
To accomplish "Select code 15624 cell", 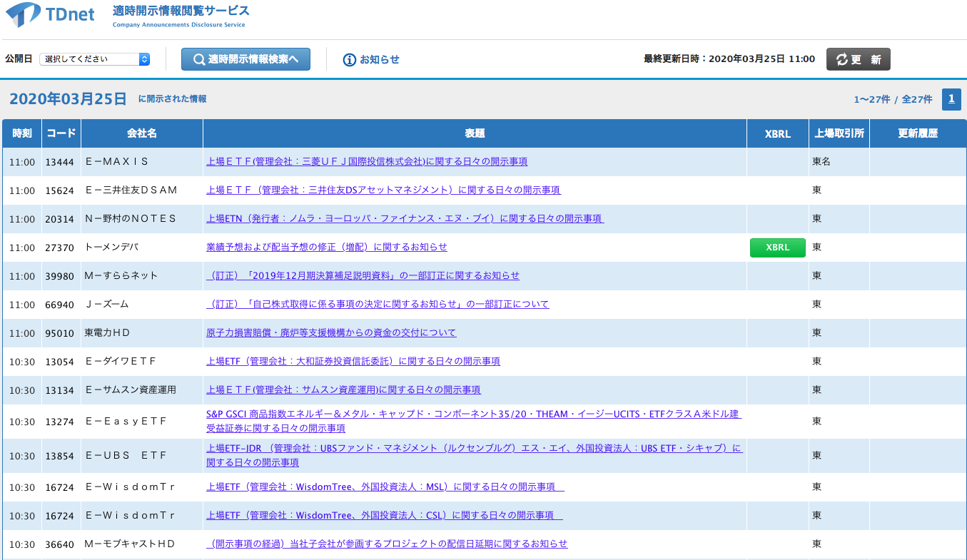I will pos(60,190).
